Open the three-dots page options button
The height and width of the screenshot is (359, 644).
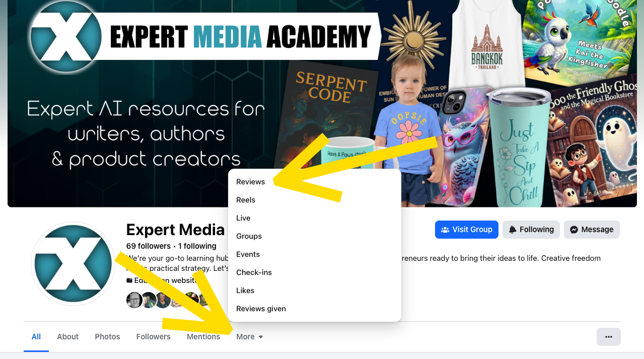[x=608, y=337]
